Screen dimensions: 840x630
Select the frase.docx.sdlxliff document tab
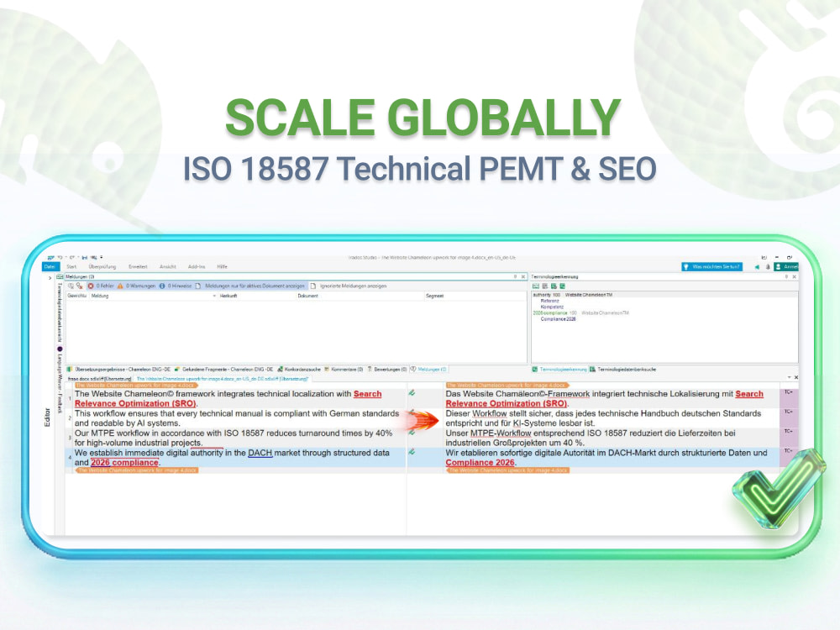click(x=99, y=379)
